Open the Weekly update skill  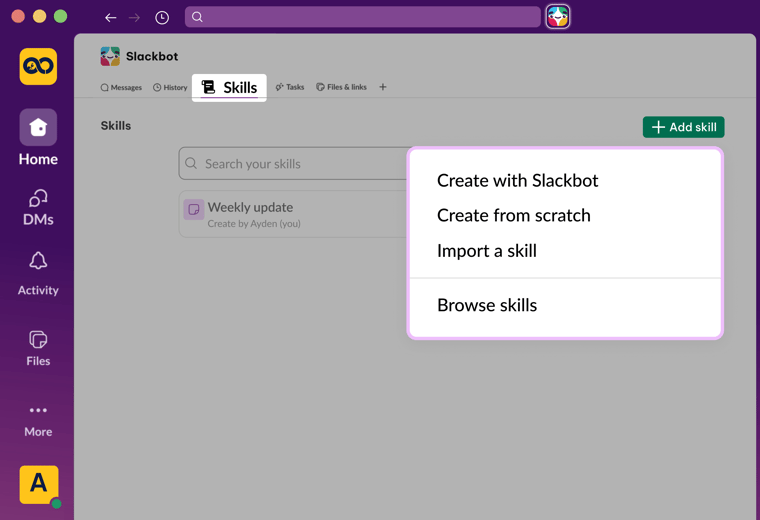tap(293, 214)
